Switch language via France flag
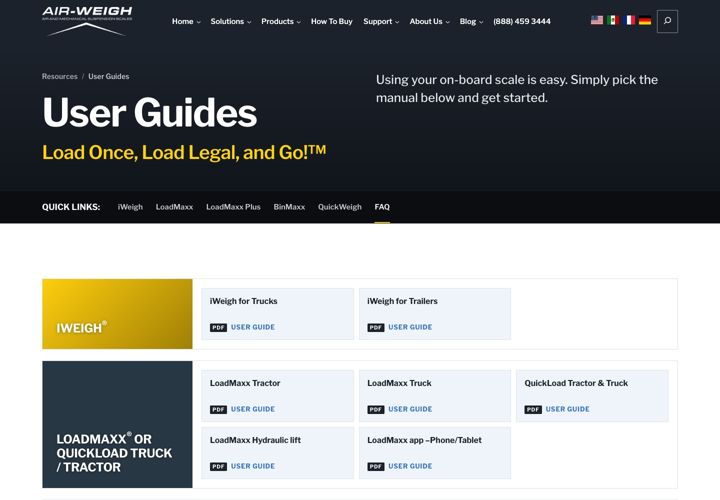The width and height of the screenshot is (720, 500). click(629, 20)
